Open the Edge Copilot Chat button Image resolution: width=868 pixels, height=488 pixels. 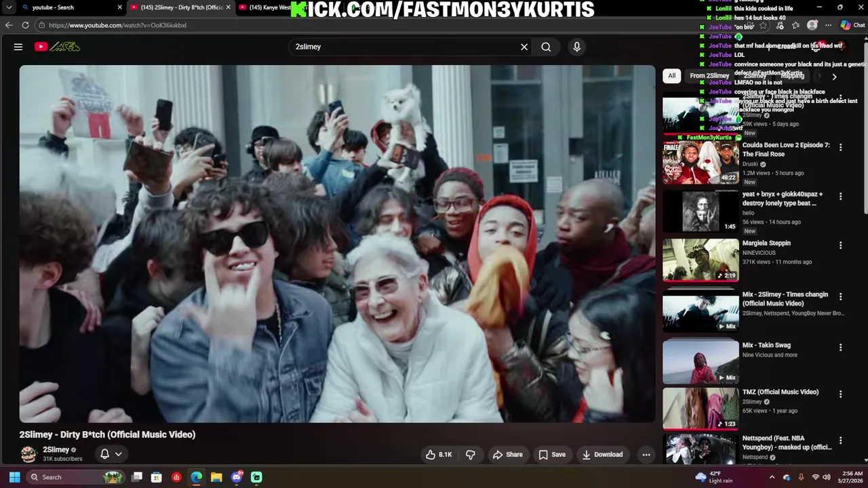[852, 25]
